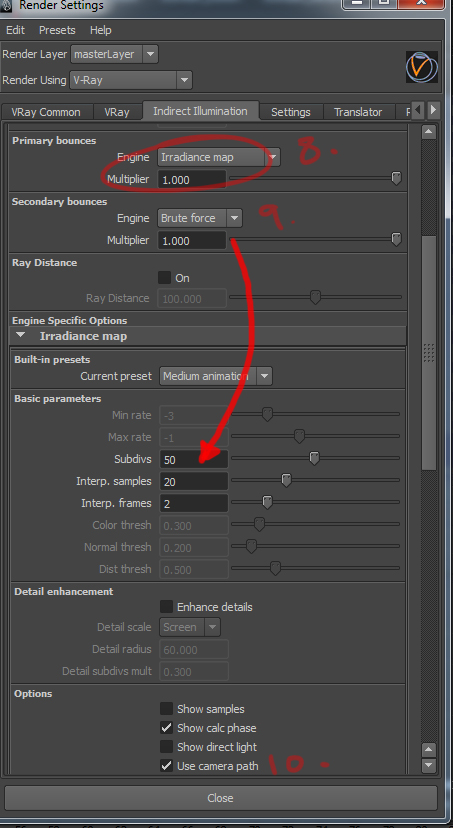This screenshot has width=453, height=828.
Task: Click the Color thresh slider handle
Action: [x=259, y=524]
